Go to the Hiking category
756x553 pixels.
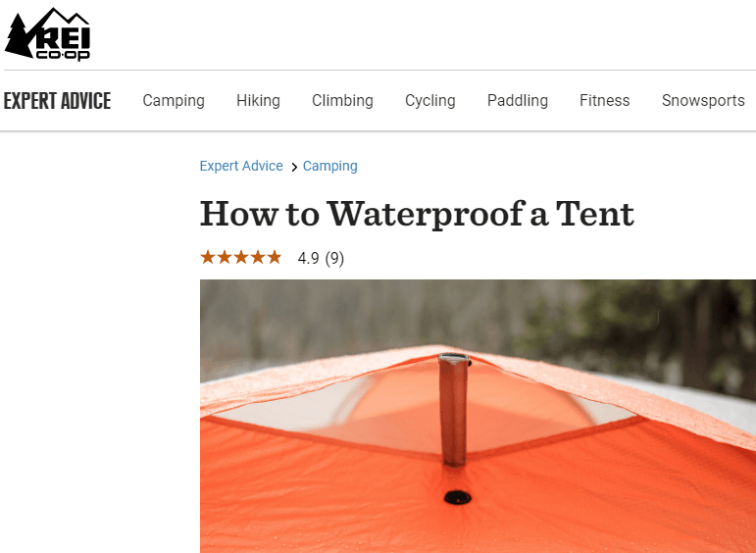[x=258, y=101]
